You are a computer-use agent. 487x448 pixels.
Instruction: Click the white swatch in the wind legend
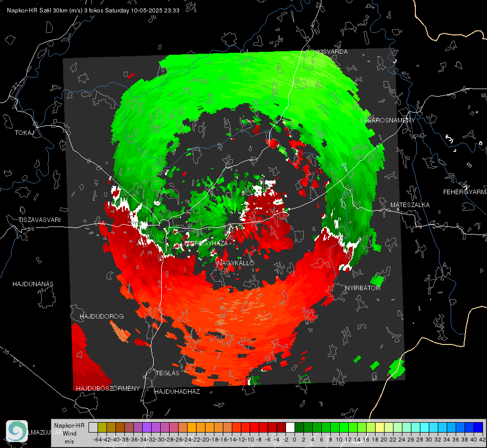click(x=290, y=427)
